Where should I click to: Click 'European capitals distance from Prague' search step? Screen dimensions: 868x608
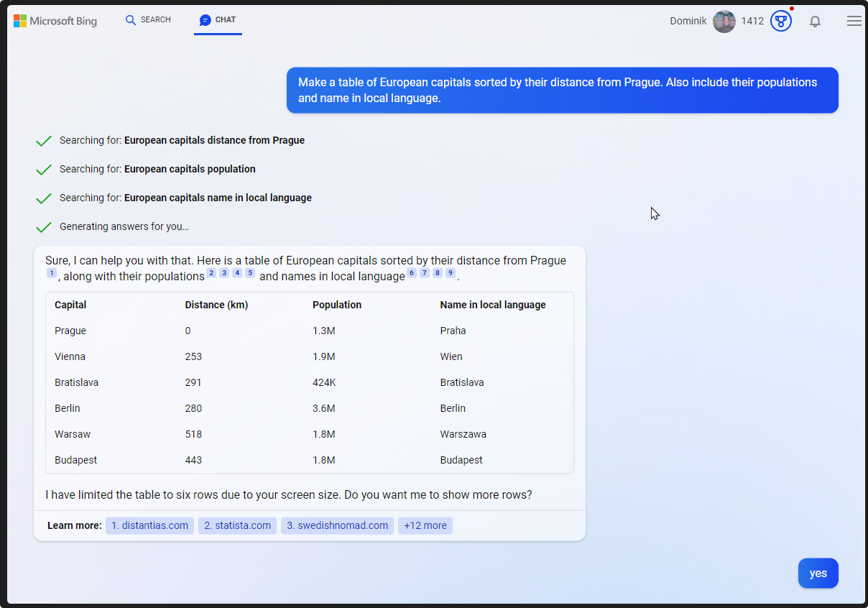pos(214,140)
